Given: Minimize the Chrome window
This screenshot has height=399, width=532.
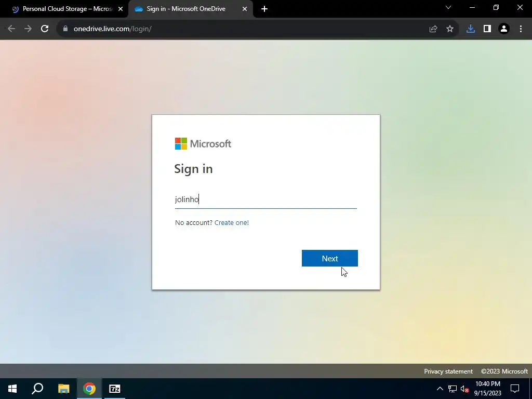Looking at the screenshot, I should point(472,7).
